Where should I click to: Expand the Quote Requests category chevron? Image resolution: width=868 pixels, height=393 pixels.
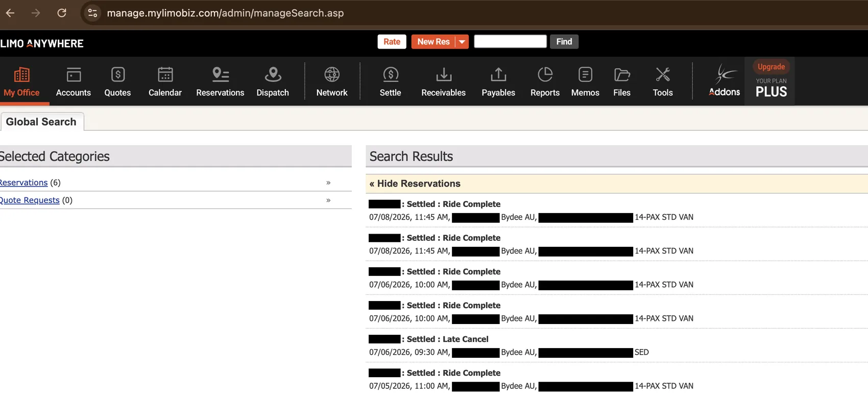[328, 200]
